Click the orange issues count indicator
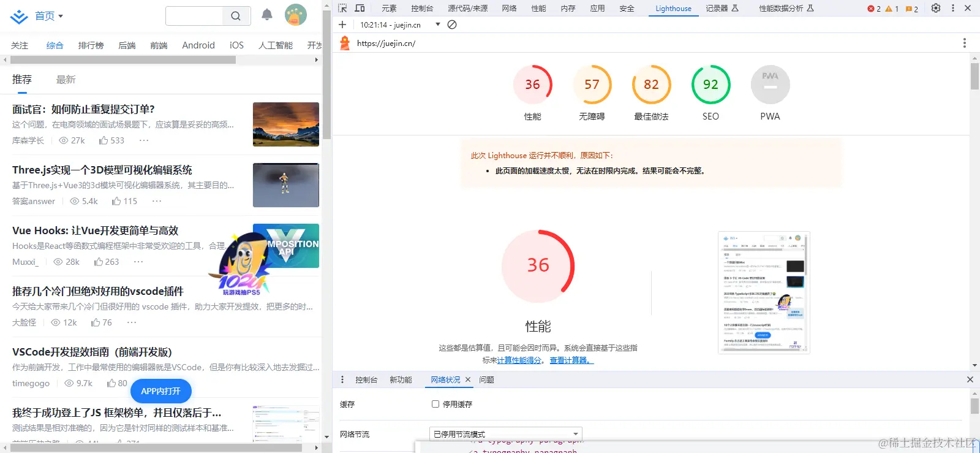Screen dimensions: 980x453 point(912,9)
